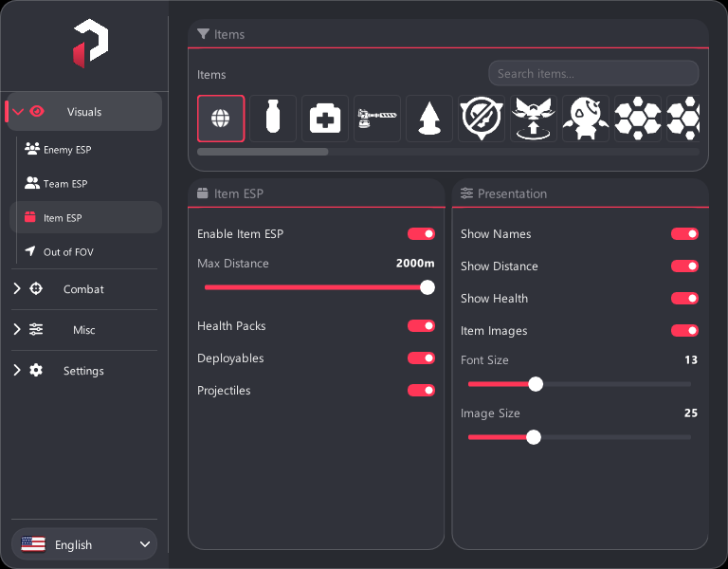Collapse the Visuals section chevron

coord(18,112)
